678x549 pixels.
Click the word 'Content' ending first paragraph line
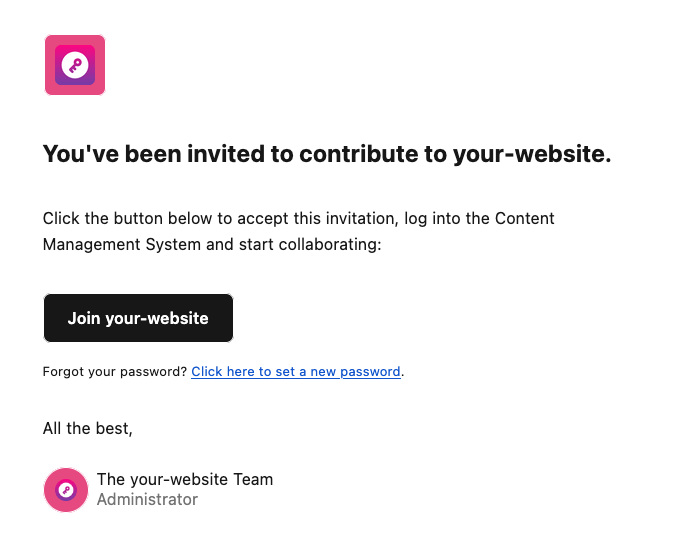[525, 218]
